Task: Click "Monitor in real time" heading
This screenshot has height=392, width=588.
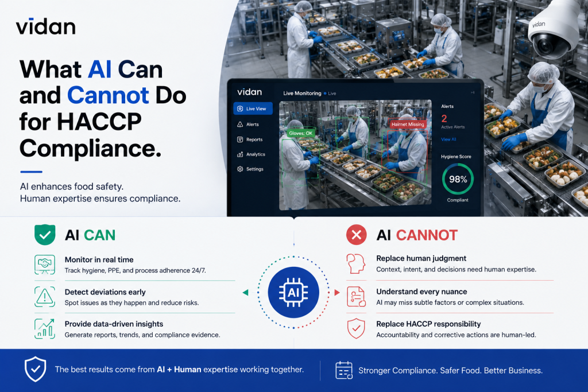Action: point(99,260)
